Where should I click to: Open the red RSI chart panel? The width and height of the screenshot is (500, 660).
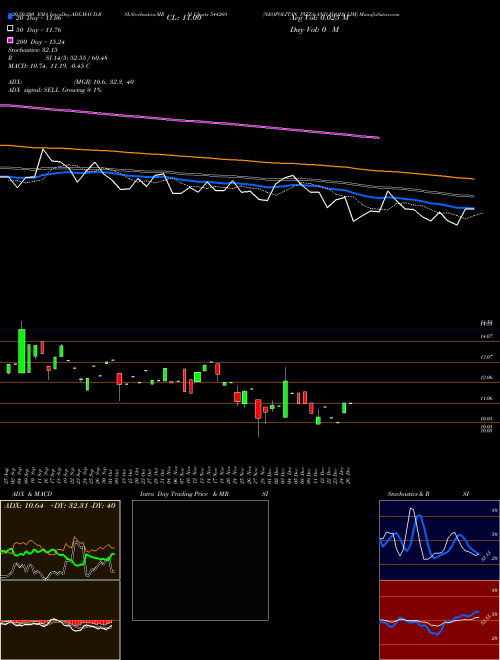point(439,620)
